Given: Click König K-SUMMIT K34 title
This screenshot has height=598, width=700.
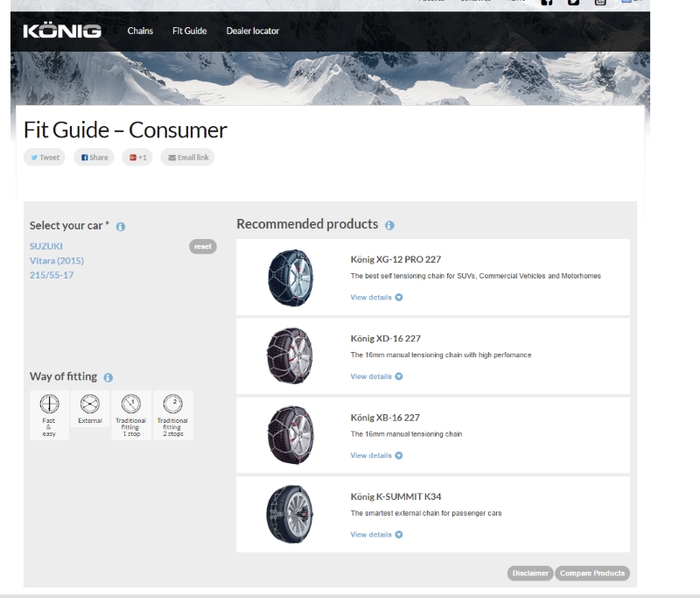Looking at the screenshot, I should pos(395,496).
